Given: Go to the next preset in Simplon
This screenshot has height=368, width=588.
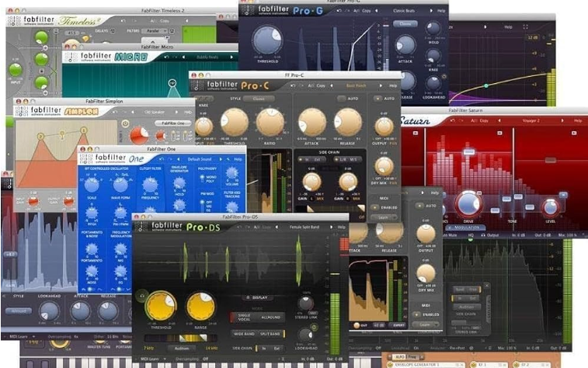Looking at the screenshot, I should [x=176, y=112].
